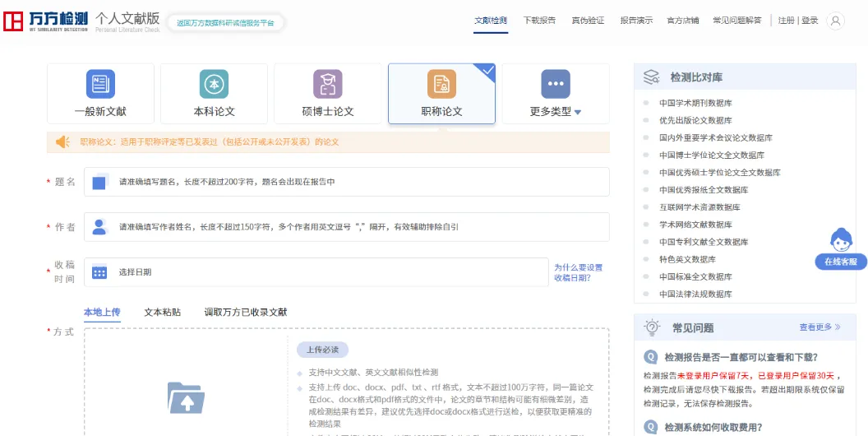Open 下载报告 in top navigation
This screenshot has width=868, height=436.
539,21
